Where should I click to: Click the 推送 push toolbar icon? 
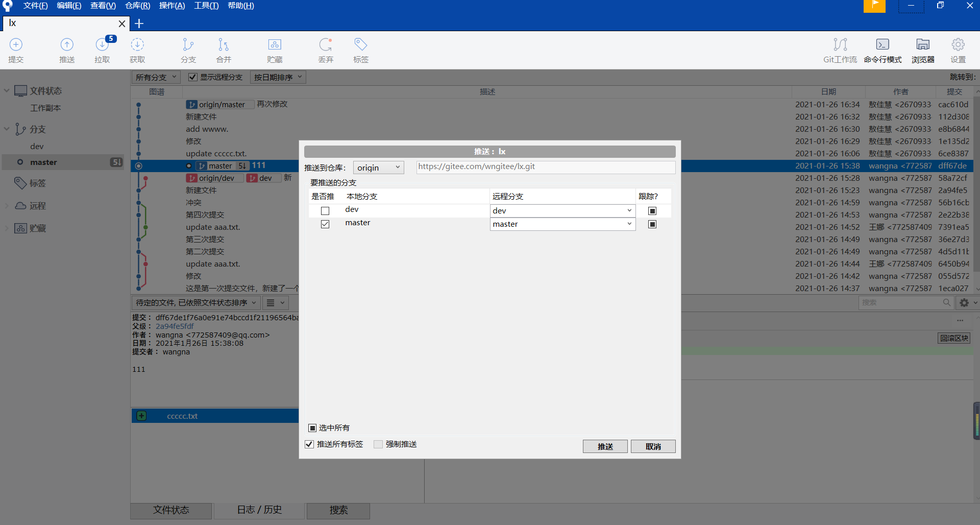tap(67, 44)
